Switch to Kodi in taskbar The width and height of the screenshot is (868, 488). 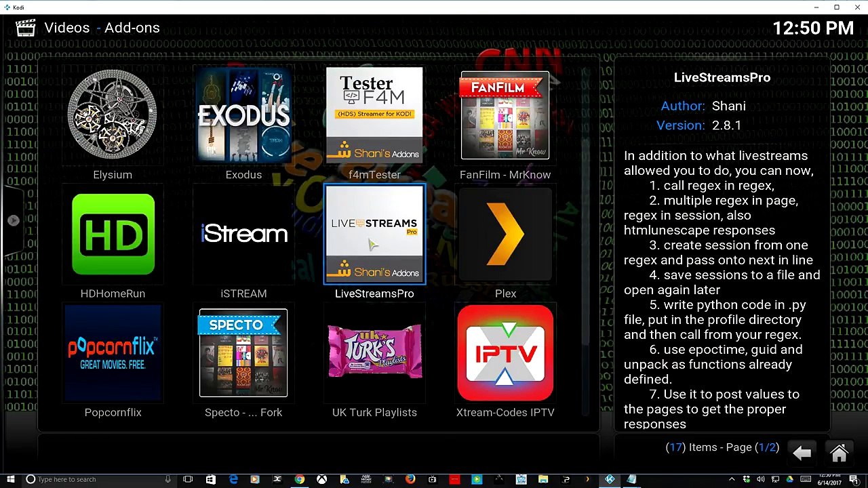[x=610, y=479]
